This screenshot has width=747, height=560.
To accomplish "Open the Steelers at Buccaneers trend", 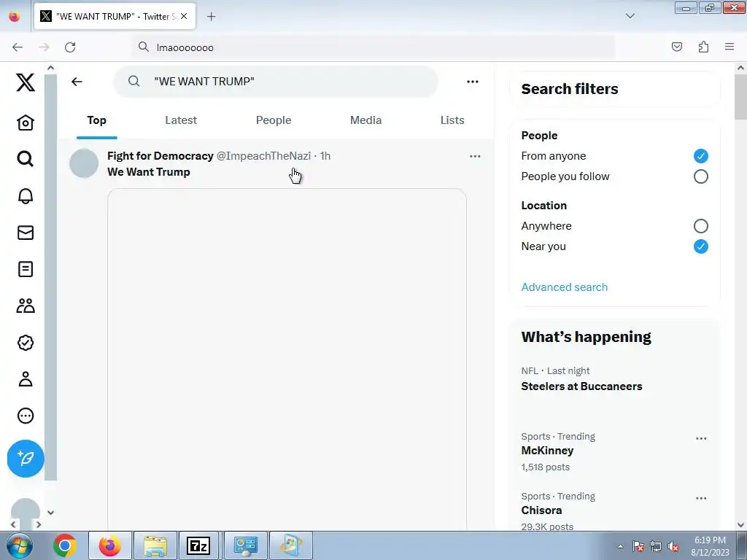I will tap(581, 386).
